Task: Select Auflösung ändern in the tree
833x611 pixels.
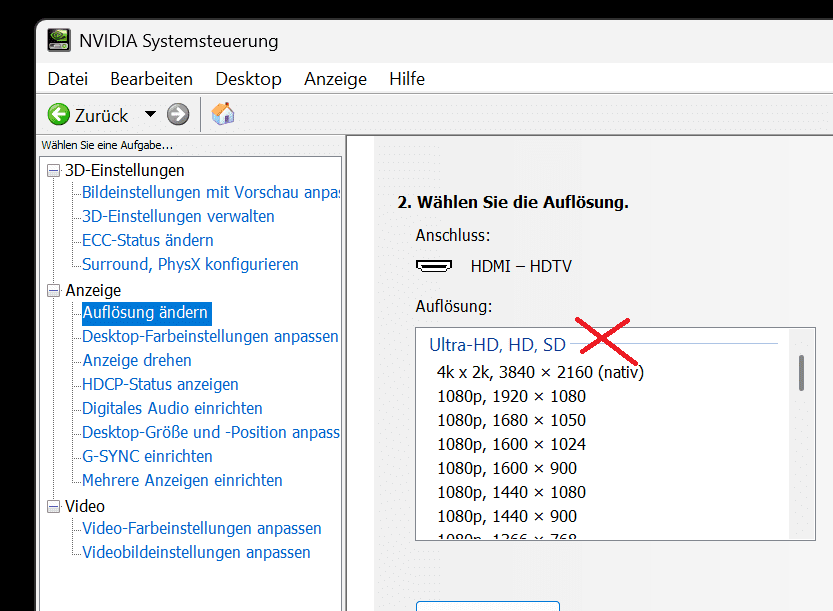Action: tap(147, 313)
